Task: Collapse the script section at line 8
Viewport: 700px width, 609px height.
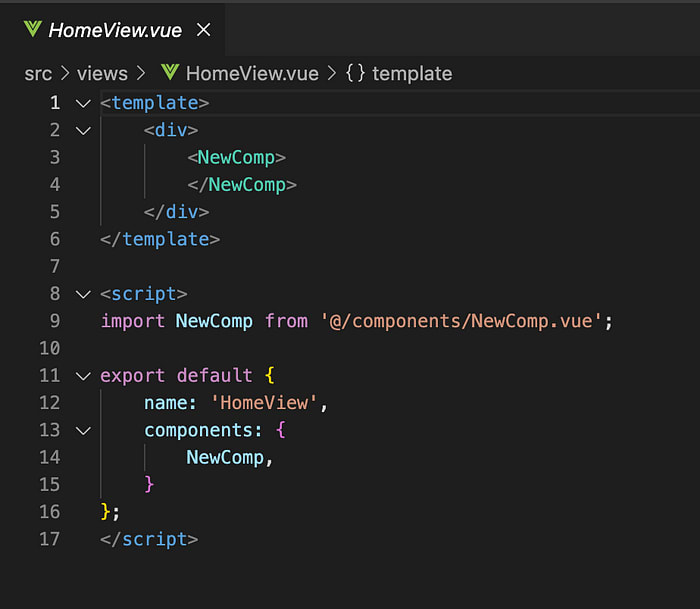Action: (x=82, y=294)
